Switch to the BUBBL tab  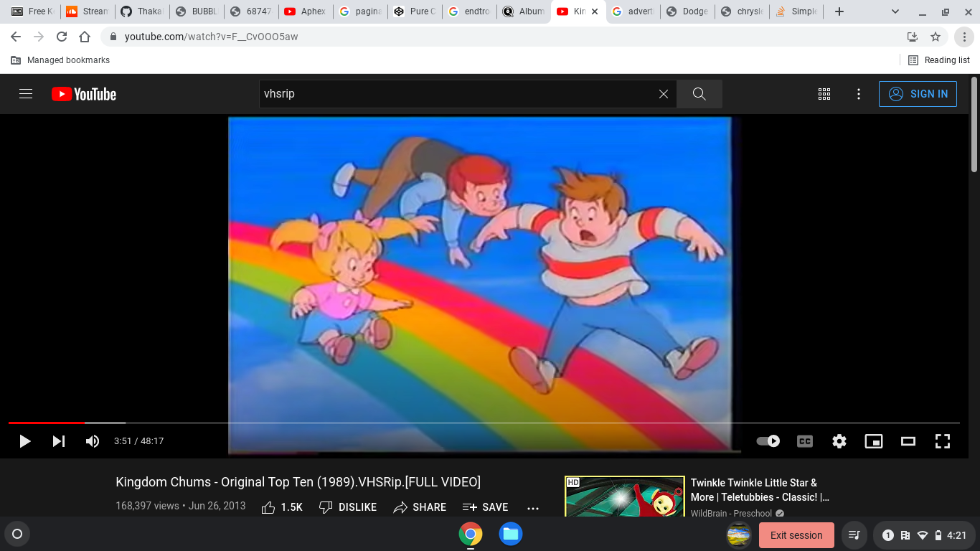[x=197, y=11]
